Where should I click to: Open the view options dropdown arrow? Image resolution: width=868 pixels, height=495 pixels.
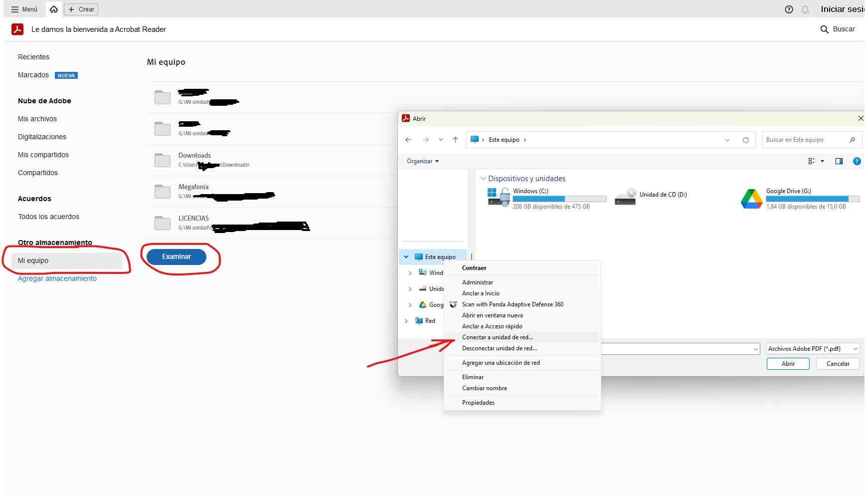click(x=822, y=161)
